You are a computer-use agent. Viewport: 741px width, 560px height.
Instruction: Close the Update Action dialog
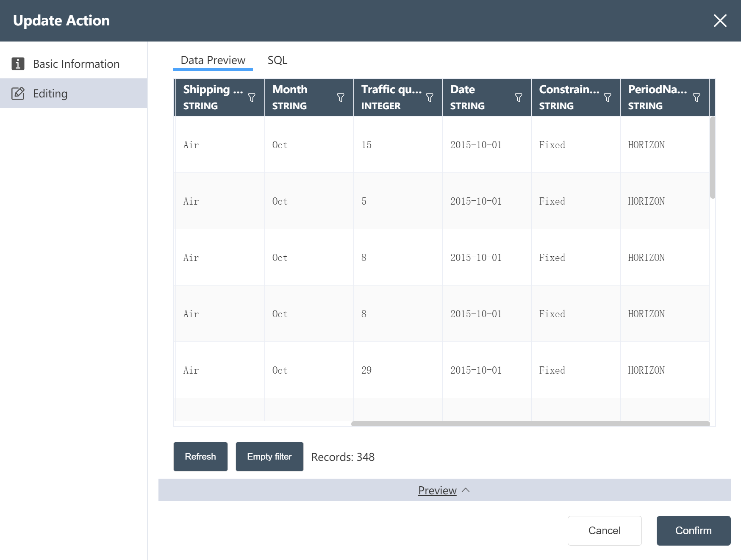coord(720,21)
